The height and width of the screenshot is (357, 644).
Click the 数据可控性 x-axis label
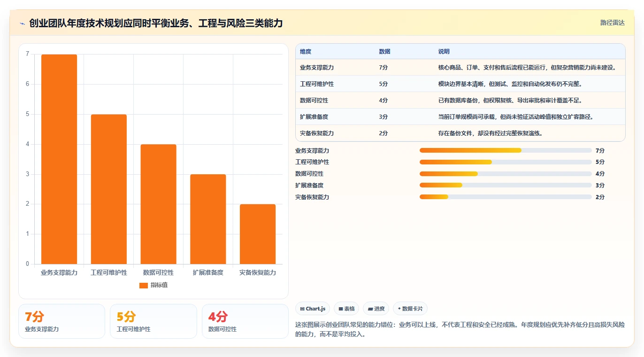158,272
